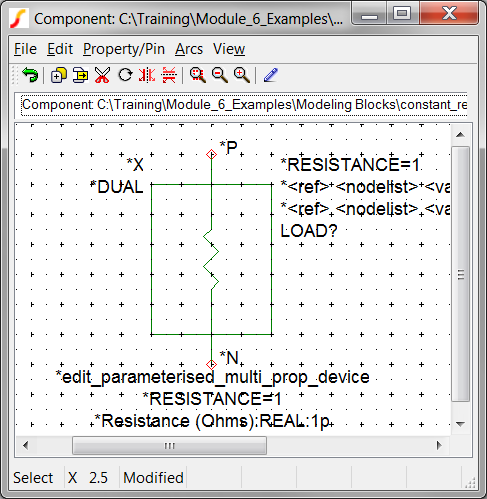Click the green Undo arrow icon
The height and width of the screenshot is (499, 487).
click(x=30, y=75)
